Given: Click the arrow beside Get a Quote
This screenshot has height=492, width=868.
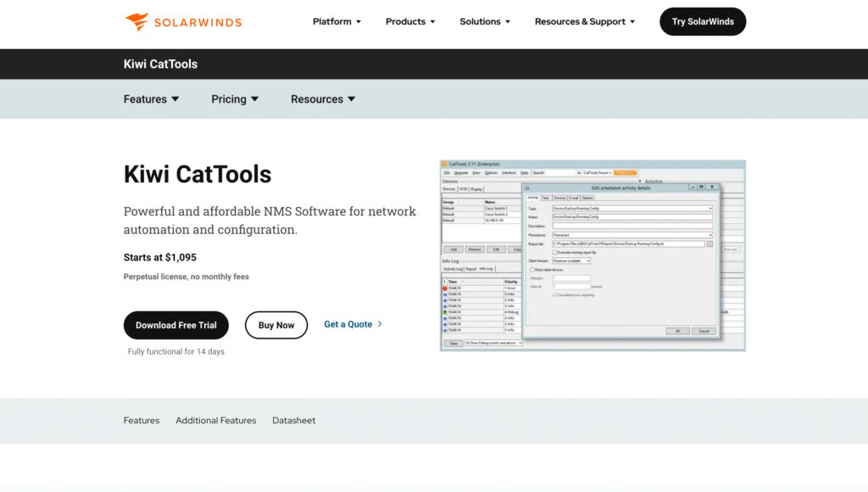Looking at the screenshot, I should [380, 324].
